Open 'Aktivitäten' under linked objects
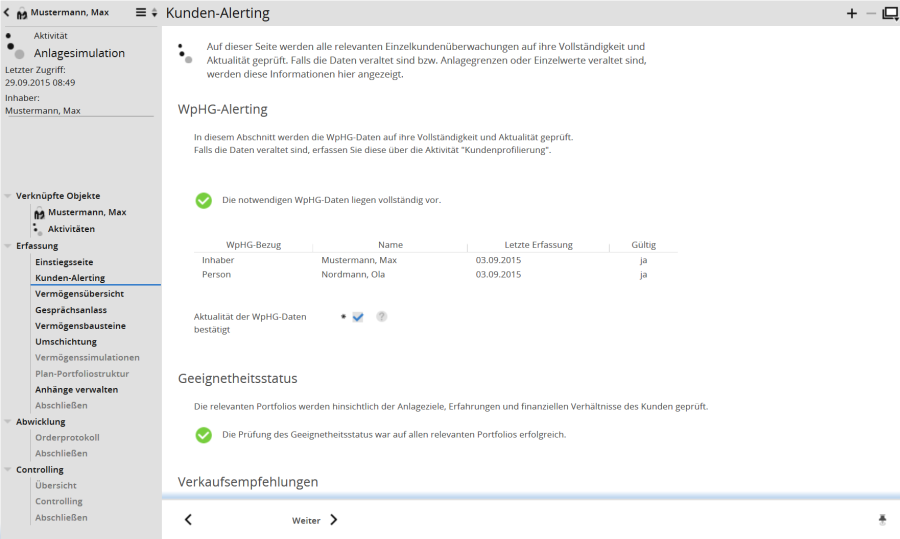 (71, 229)
